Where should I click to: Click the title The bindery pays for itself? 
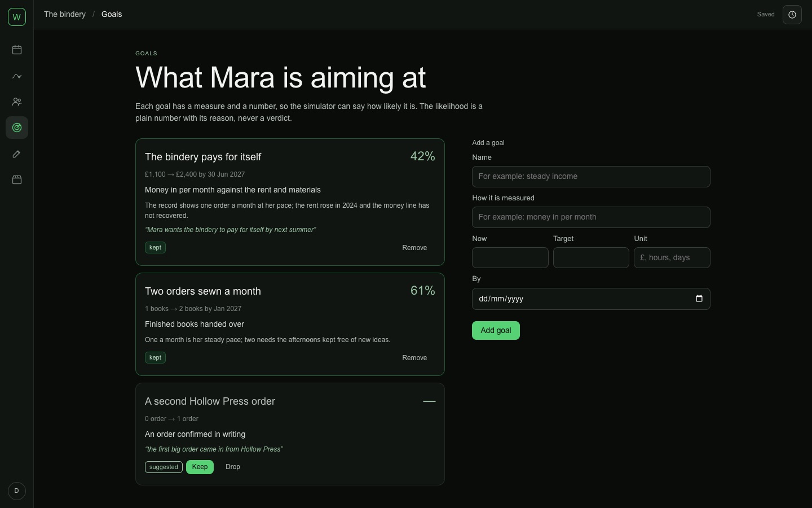pyautogui.click(x=203, y=157)
